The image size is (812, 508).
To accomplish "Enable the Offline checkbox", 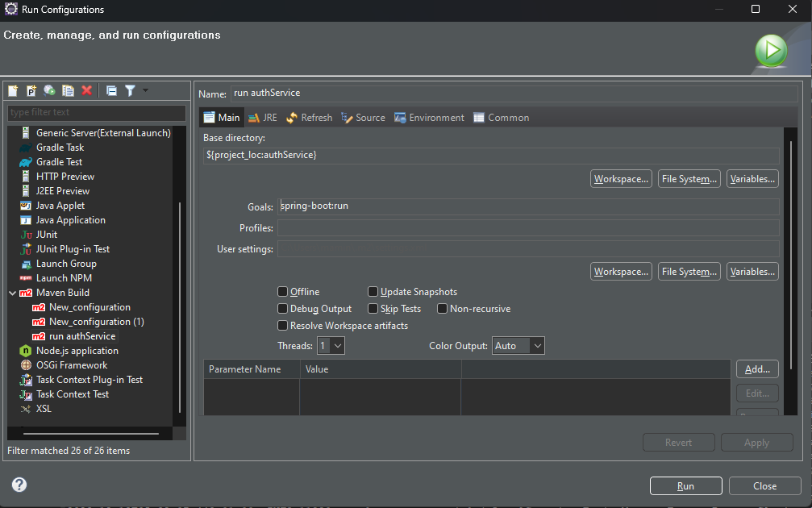I will (283, 292).
